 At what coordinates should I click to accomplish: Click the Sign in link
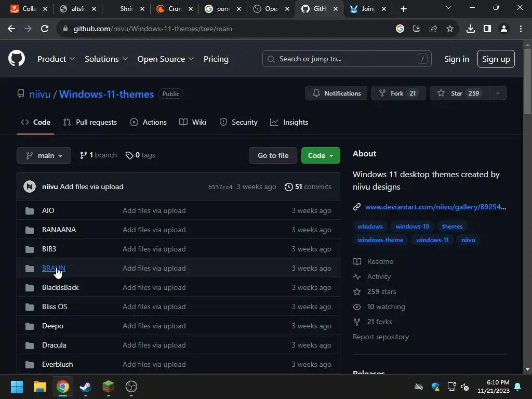tap(456, 59)
